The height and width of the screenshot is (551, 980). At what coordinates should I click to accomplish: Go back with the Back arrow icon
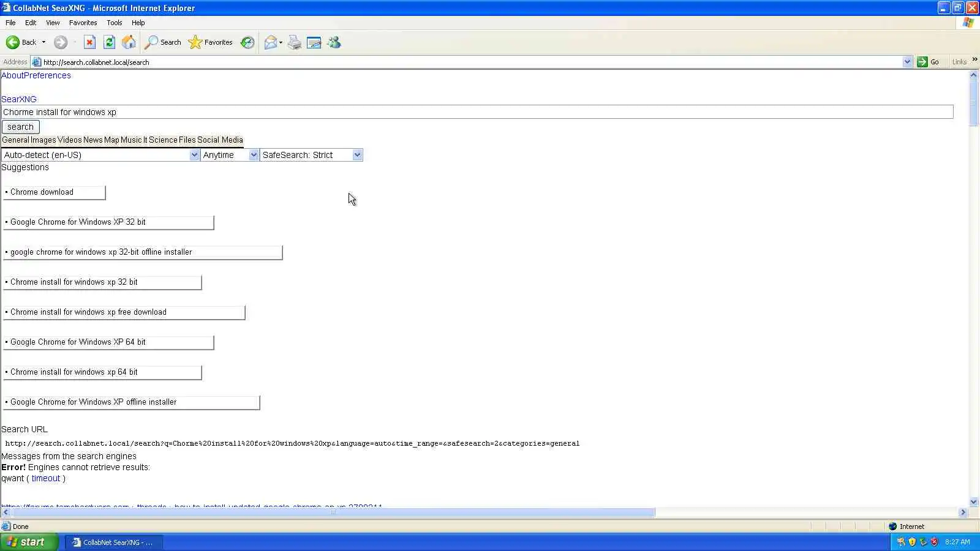tap(13, 42)
